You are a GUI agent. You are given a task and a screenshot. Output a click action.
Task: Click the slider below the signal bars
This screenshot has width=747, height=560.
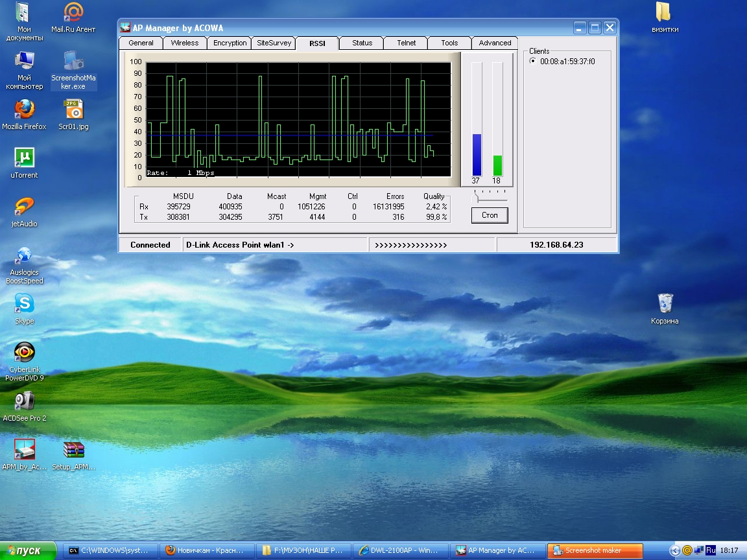coord(476,198)
